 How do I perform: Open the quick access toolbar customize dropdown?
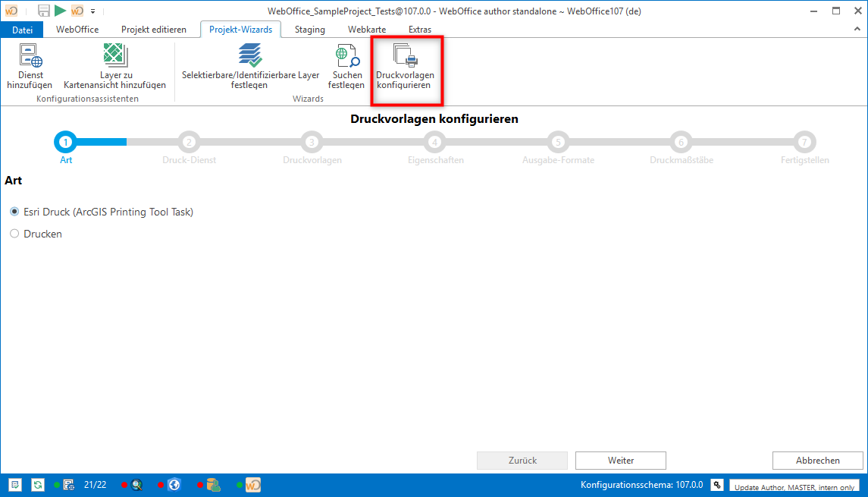[93, 11]
